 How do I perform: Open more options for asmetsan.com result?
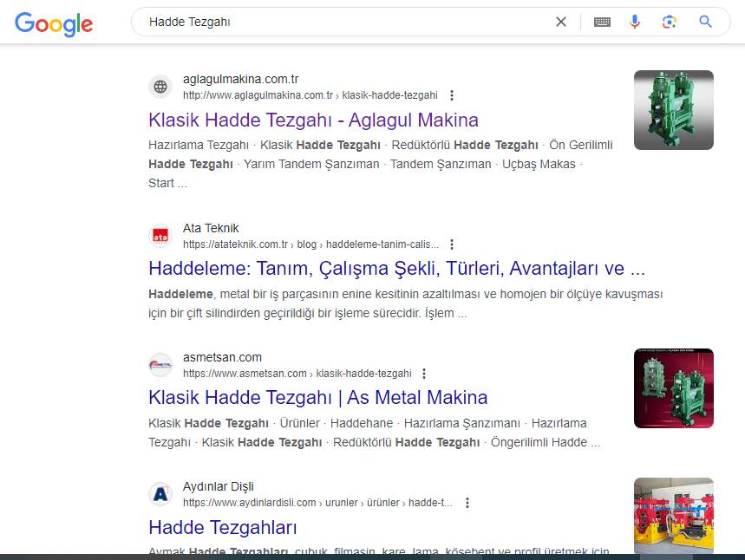tap(424, 374)
